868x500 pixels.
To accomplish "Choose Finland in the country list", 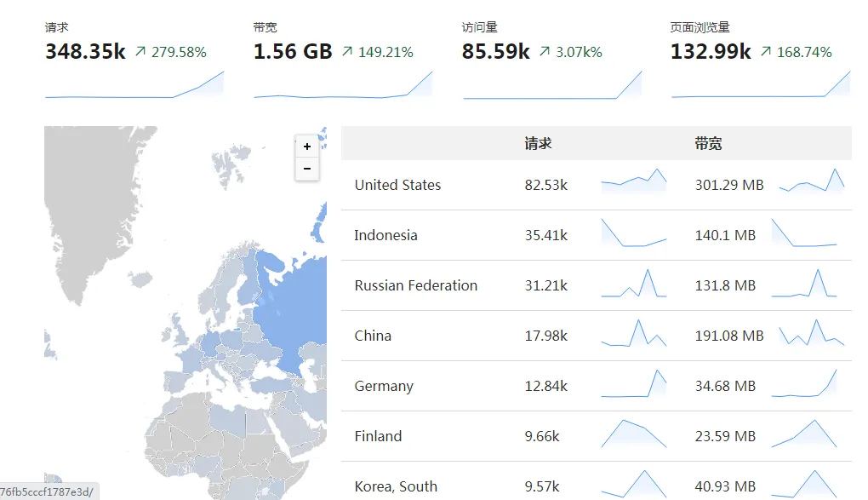I will (x=378, y=436).
